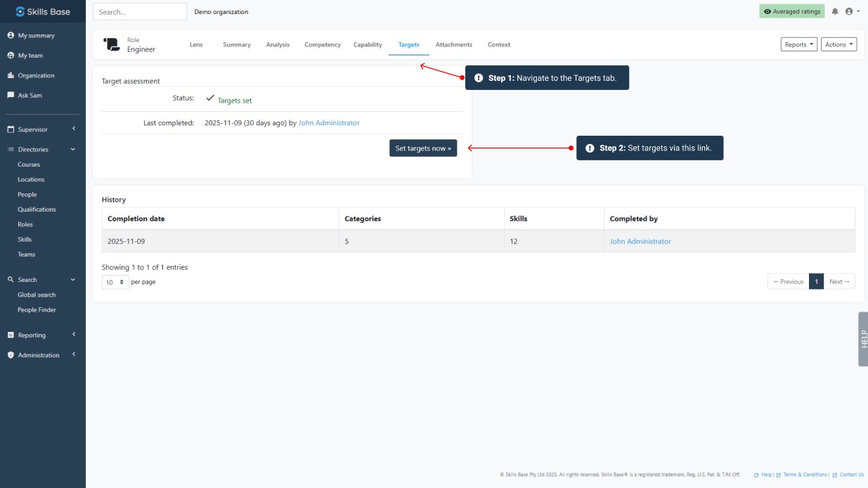Click the vertical HELP side tab
Image resolution: width=868 pixels, height=488 pixels.
[x=863, y=339]
